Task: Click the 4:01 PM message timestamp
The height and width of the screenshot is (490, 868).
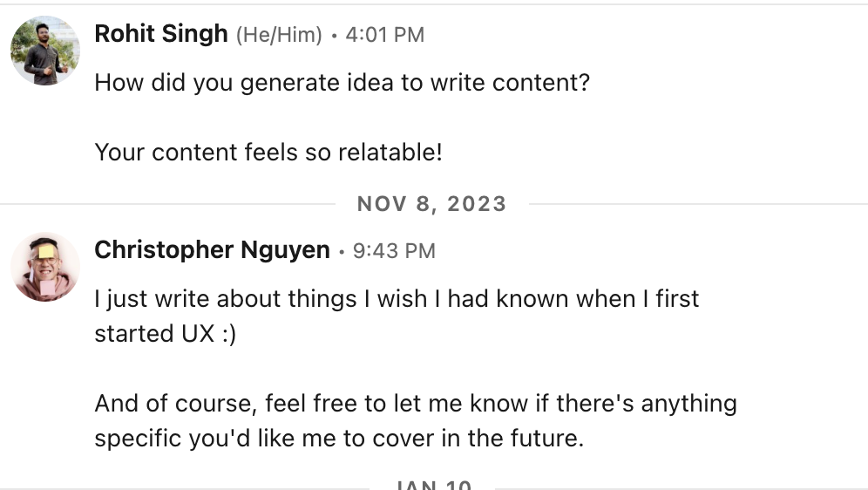Action: tap(384, 35)
